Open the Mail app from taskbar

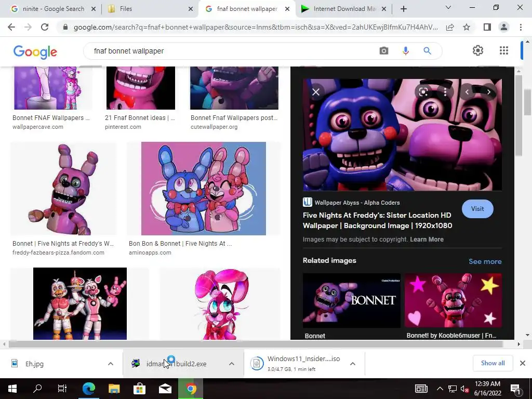tap(165, 389)
